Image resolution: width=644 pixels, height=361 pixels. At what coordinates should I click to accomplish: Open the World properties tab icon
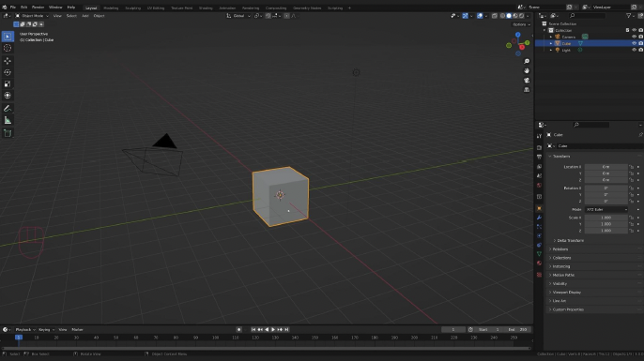click(x=539, y=185)
